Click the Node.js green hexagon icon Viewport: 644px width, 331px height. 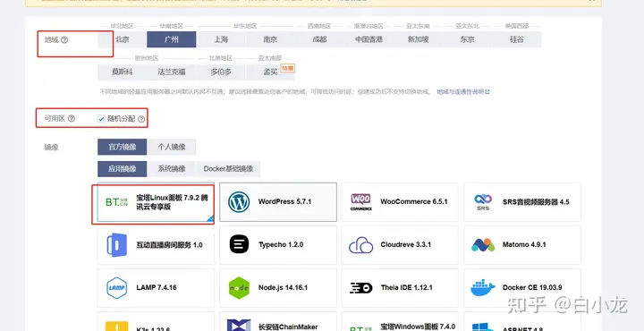(239, 288)
